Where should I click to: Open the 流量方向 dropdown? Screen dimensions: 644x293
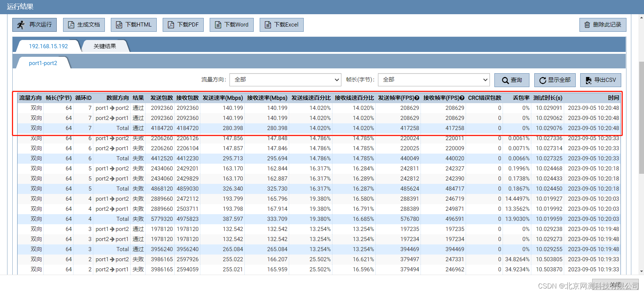point(285,80)
